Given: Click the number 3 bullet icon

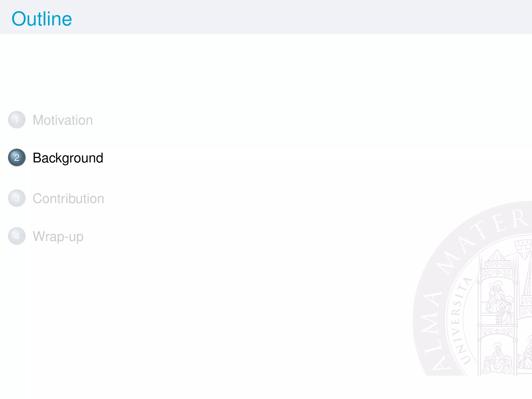Looking at the screenshot, I should point(17,198).
